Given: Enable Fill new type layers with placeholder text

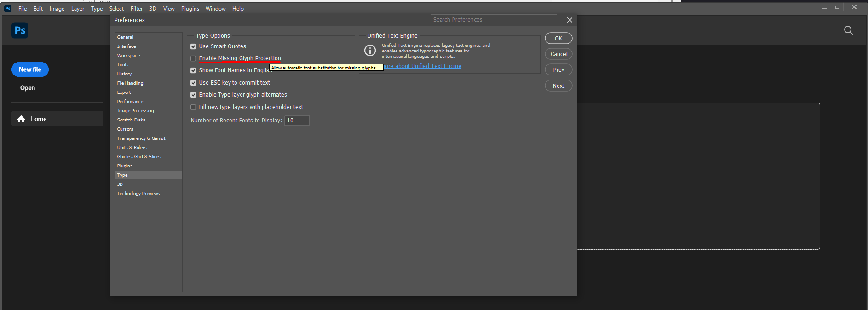Looking at the screenshot, I should (193, 107).
